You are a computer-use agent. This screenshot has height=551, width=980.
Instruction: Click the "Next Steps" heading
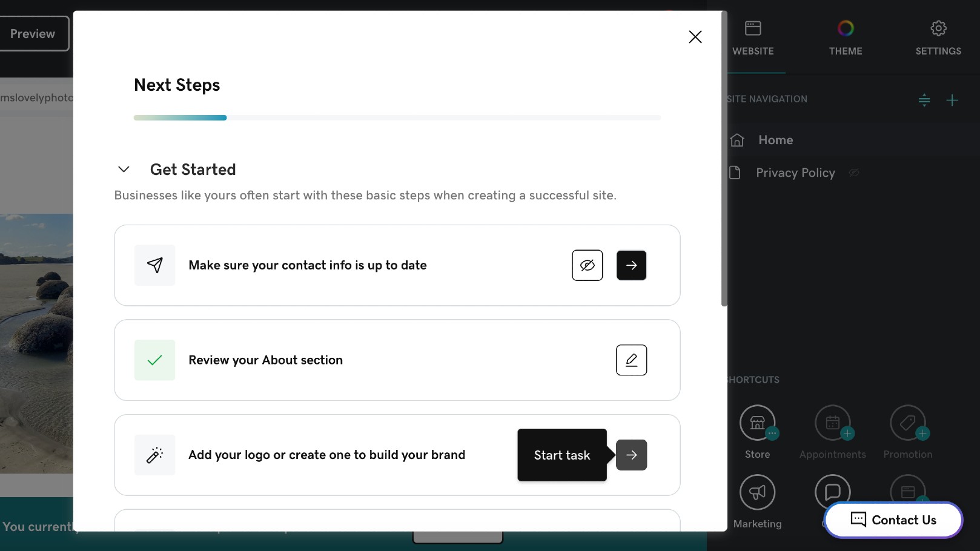[177, 85]
